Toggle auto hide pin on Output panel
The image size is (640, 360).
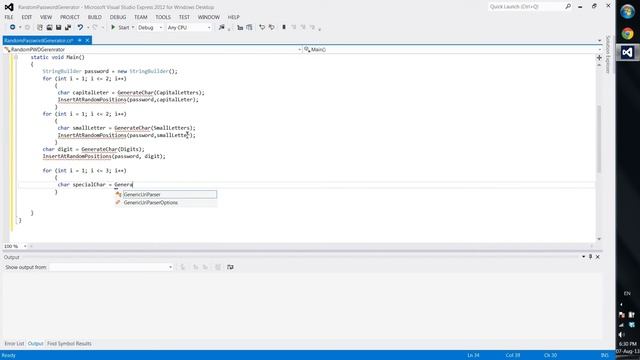590,257
